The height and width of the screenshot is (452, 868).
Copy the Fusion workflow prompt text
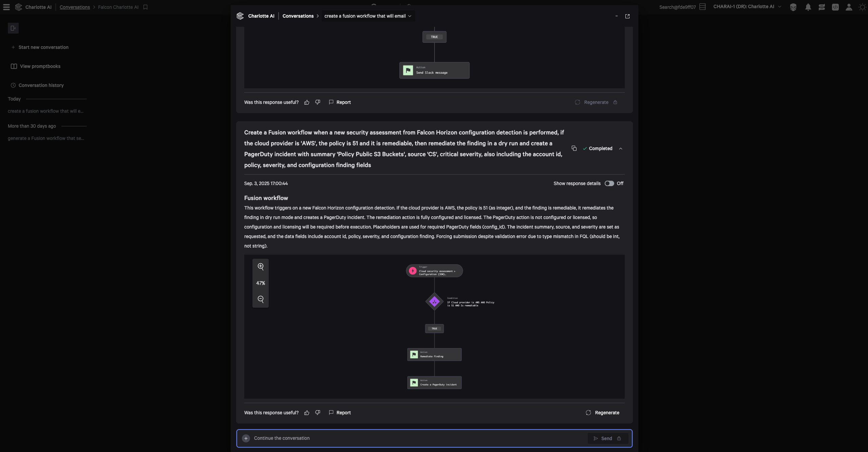[574, 148]
